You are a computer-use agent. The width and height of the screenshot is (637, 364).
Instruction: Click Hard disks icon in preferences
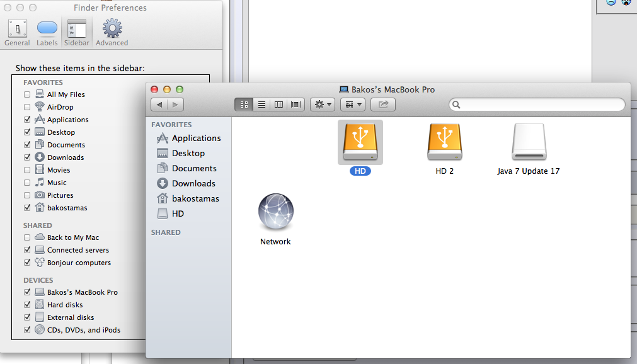[x=40, y=304]
